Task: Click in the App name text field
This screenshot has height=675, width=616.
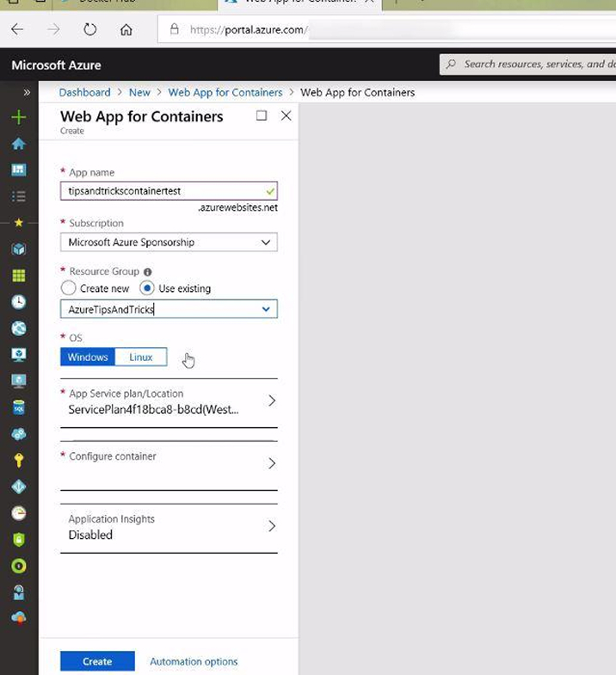Action: 162,191
